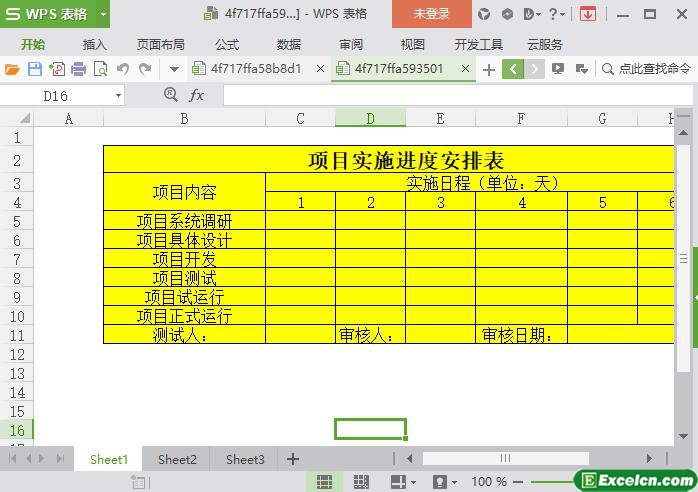Add a new worksheet with plus button

click(x=292, y=459)
